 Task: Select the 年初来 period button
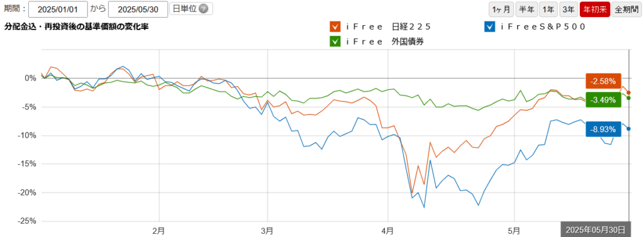click(594, 9)
